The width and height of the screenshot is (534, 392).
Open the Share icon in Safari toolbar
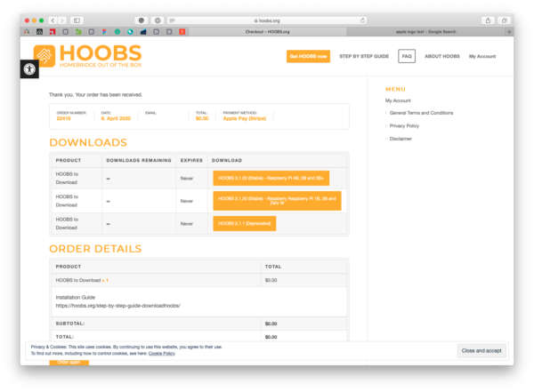pos(488,20)
